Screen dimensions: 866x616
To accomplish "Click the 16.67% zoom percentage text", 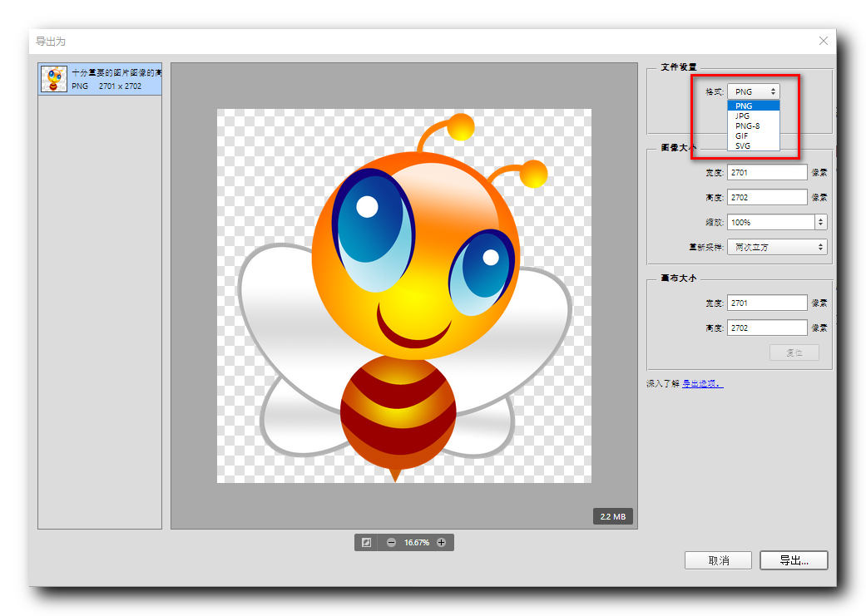I will coord(417,543).
